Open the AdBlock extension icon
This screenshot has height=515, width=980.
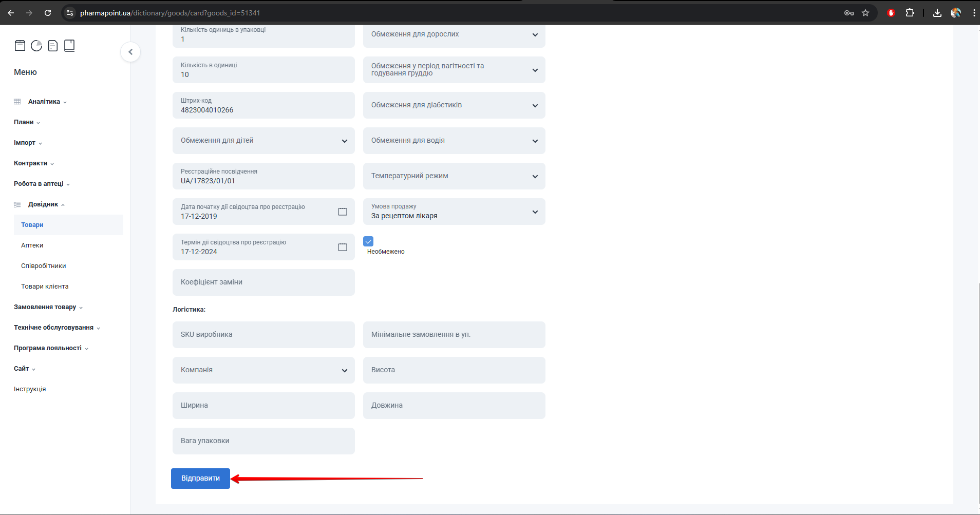tap(891, 13)
